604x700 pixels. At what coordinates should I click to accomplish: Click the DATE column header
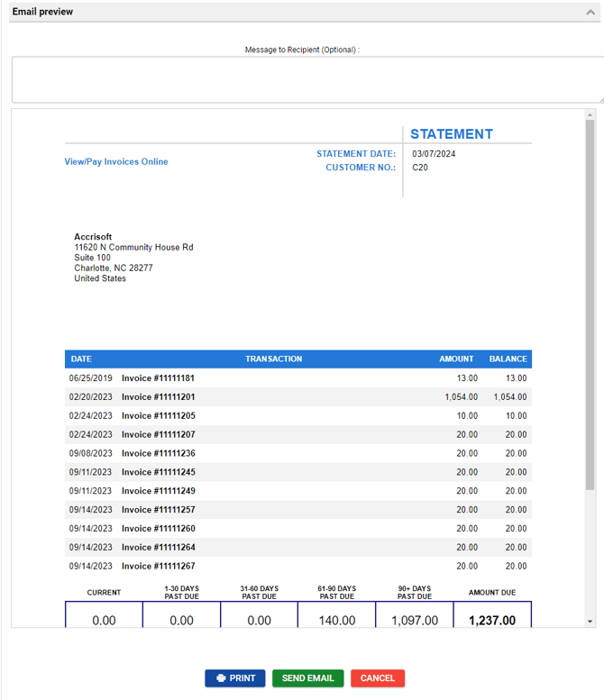[x=81, y=359]
